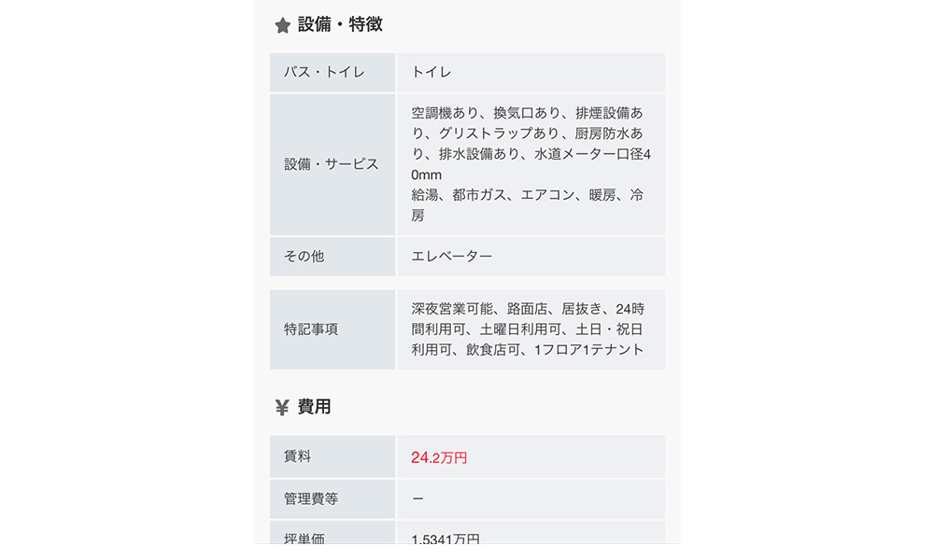Select the 管理費等 label cell
Viewport: 934px width, 560px height.
click(x=333, y=499)
